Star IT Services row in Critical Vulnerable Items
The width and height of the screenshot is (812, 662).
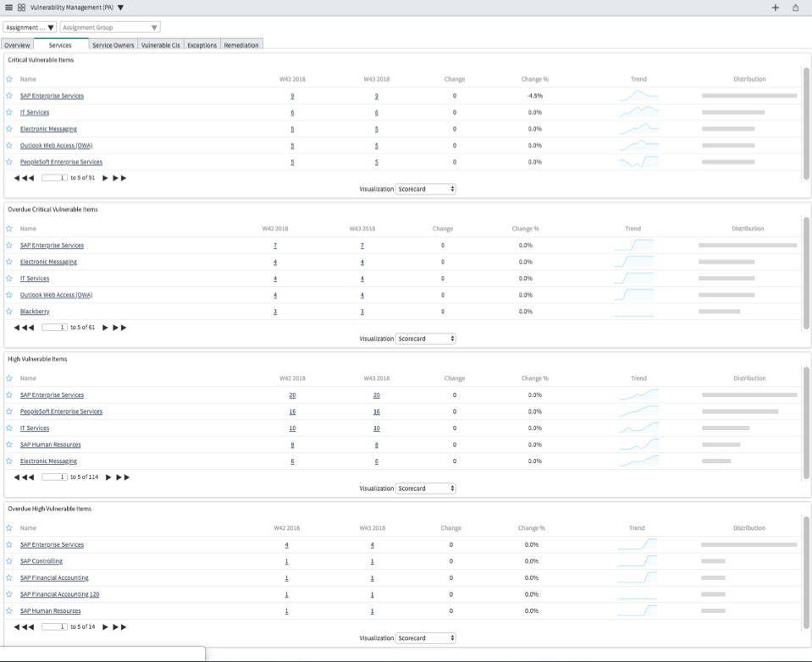coord(9,113)
